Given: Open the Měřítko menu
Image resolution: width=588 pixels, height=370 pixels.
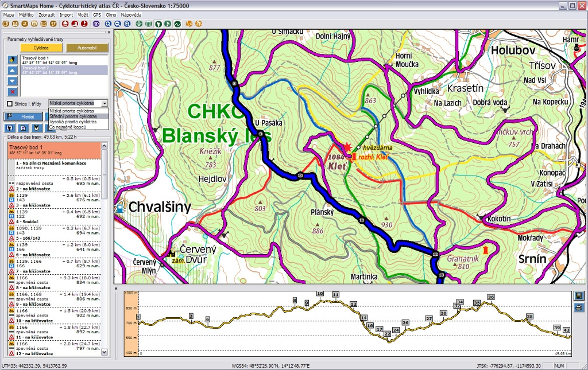Looking at the screenshot, I should pos(26,15).
